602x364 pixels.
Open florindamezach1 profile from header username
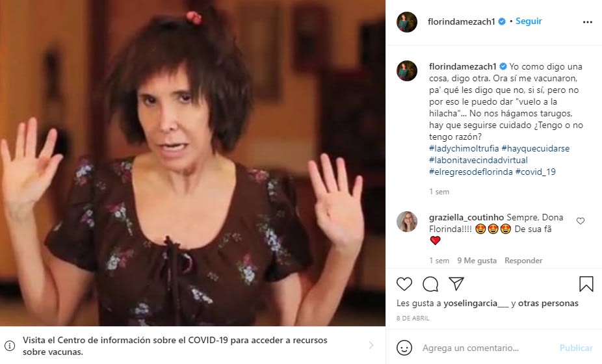(x=462, y=22)
